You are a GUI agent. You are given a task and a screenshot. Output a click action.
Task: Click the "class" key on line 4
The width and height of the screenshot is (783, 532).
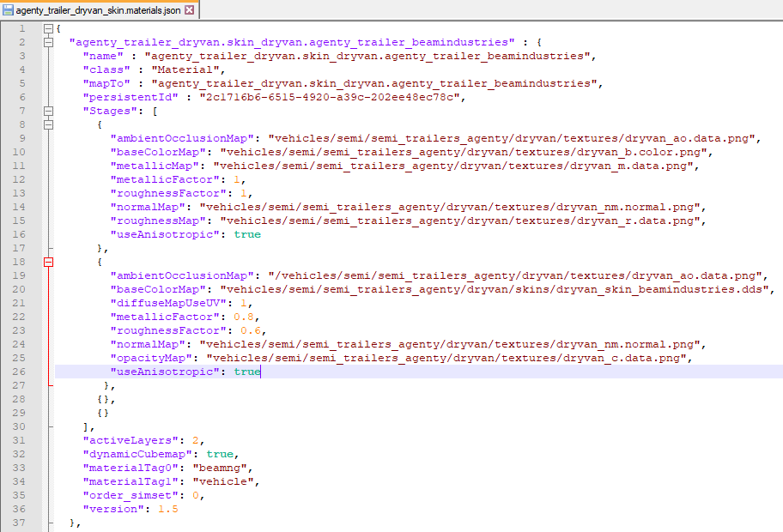point(106,70)
